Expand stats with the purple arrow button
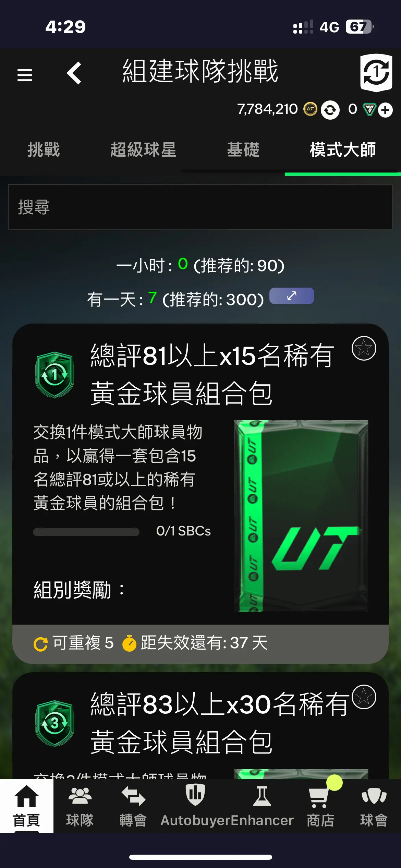The image size is (401, 868). (292, 296)
